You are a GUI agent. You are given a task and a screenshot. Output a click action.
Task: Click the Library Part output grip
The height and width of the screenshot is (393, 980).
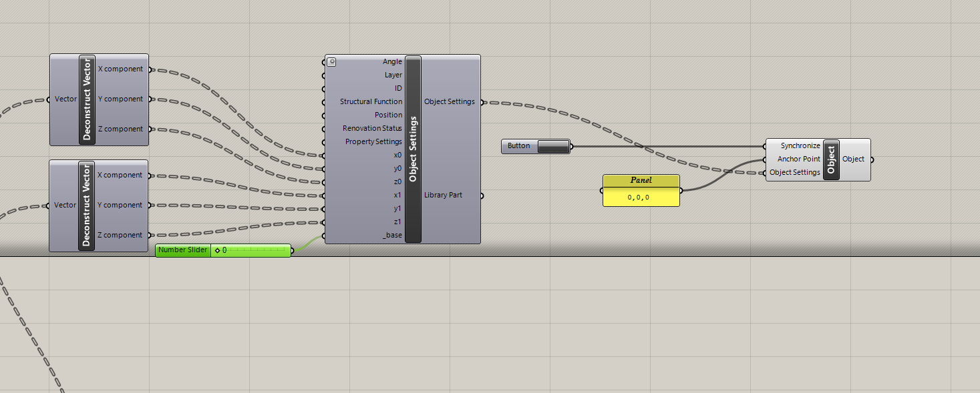click(481, 195)
